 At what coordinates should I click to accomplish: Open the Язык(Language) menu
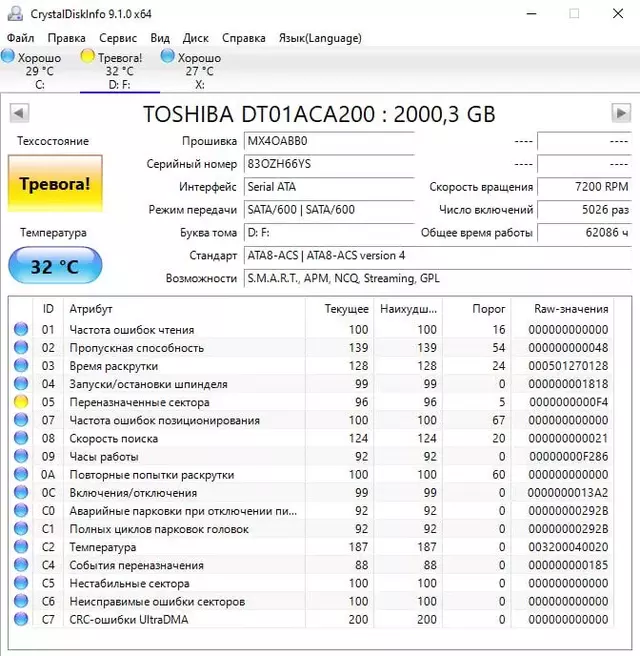[x=320, y=38]
